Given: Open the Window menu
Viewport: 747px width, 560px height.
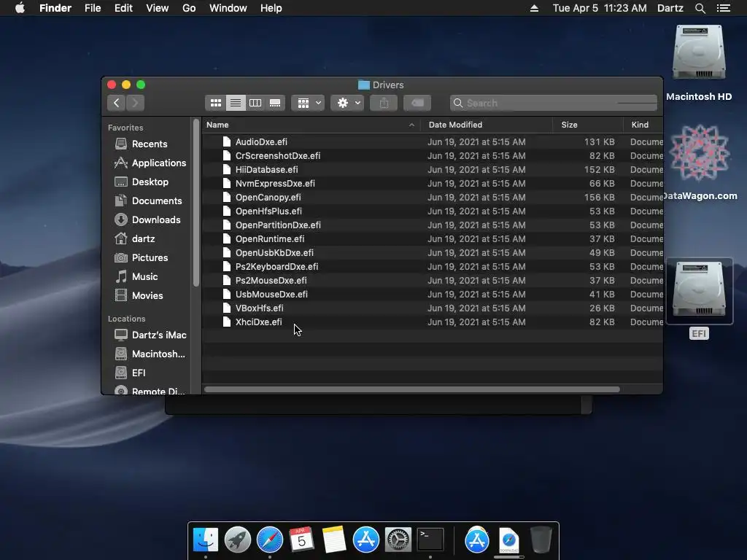Looking at the screenshot, I should (x=228, y=8).
